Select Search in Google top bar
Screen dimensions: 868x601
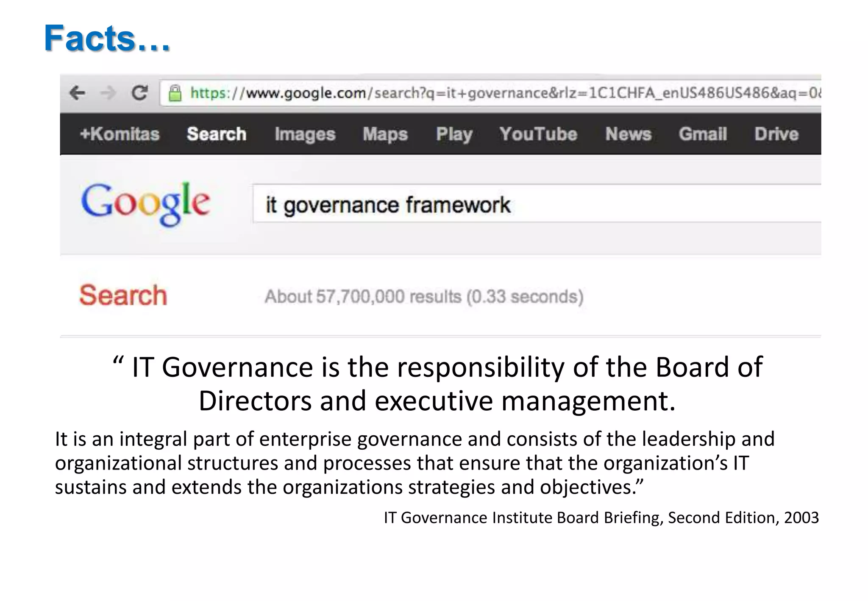[217, 134]
